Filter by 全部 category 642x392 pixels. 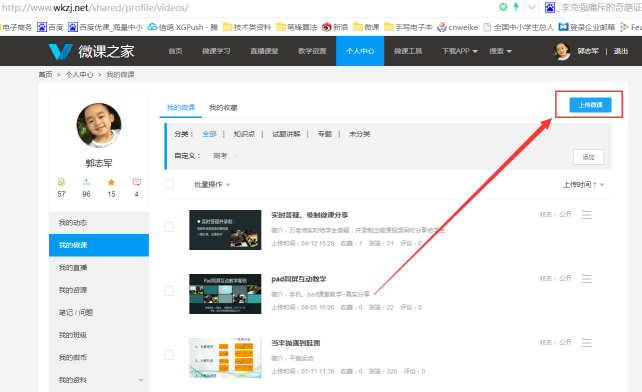209,134
